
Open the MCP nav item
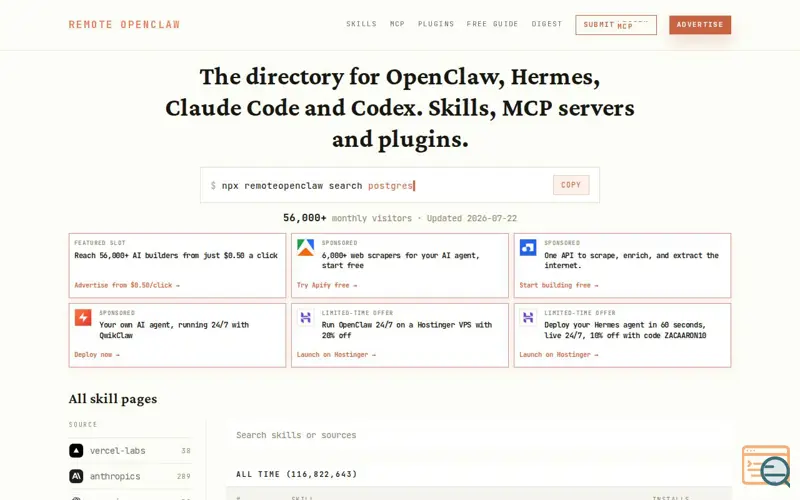pos(397,24)
